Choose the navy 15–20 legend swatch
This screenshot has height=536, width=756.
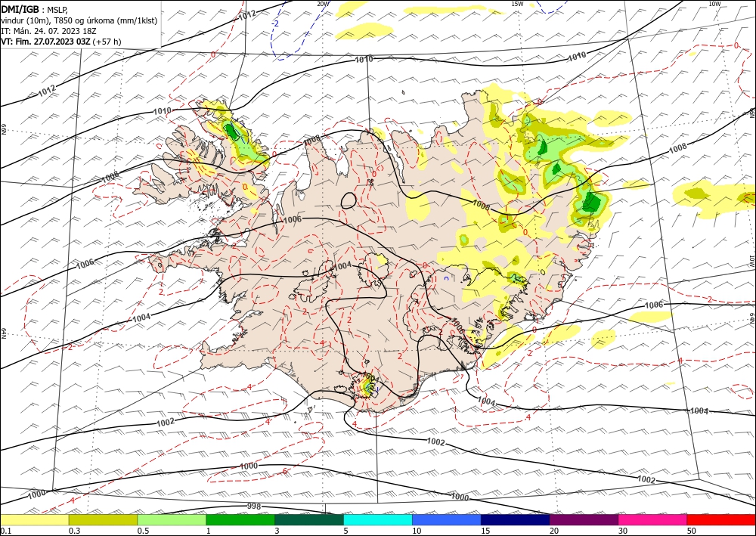(x=515, y=520)
